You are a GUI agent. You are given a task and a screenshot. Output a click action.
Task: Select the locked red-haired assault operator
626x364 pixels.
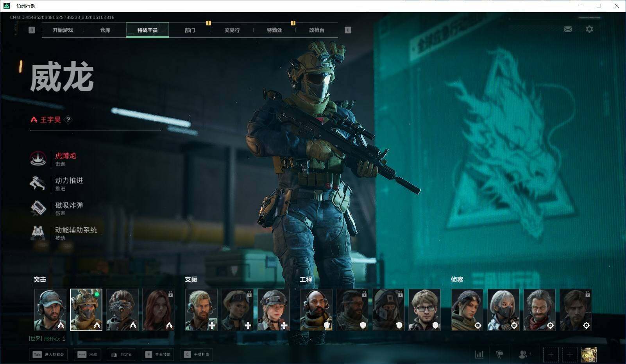click(x=158, y=310)
